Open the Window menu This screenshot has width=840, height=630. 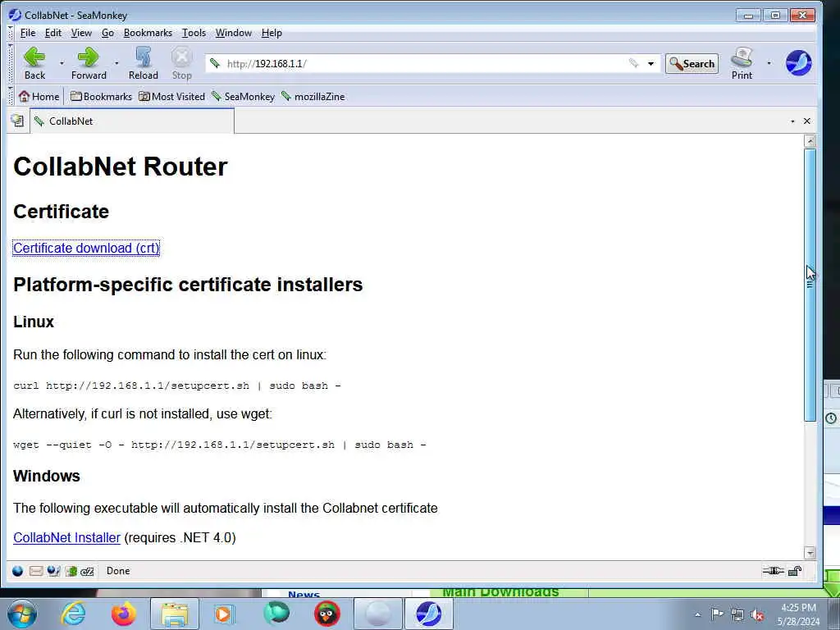click(234, 33)
